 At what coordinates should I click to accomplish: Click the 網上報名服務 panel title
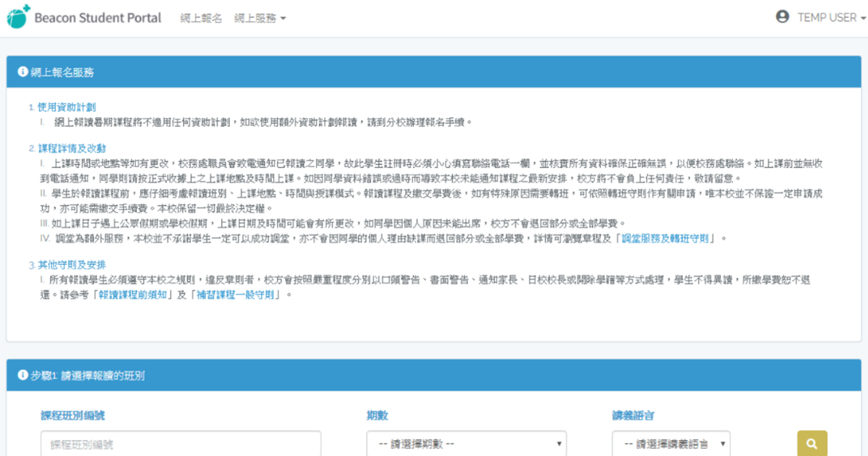click(x=62, y=72)
